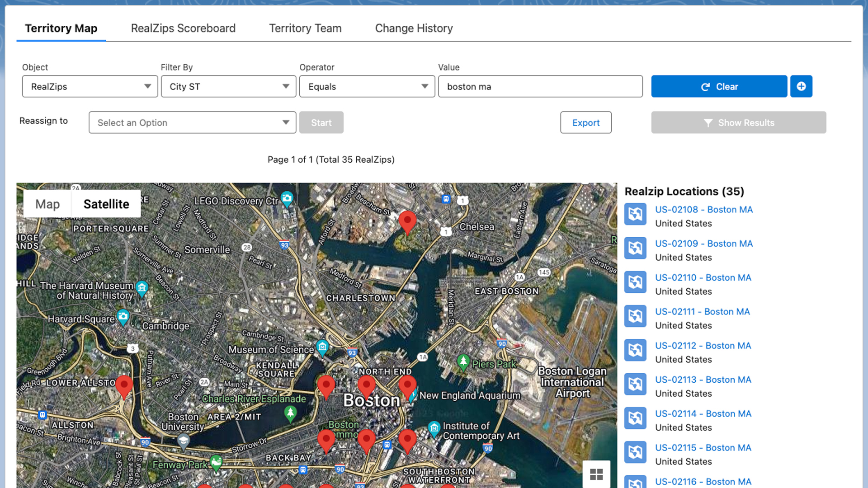Click the Value field containing boston ma
868x488 pixels.
(540, 86)
